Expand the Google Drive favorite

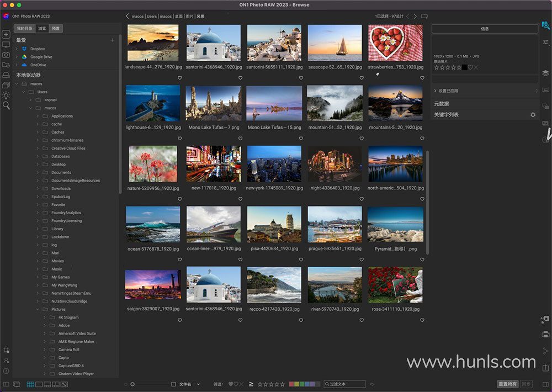[17, 57]
